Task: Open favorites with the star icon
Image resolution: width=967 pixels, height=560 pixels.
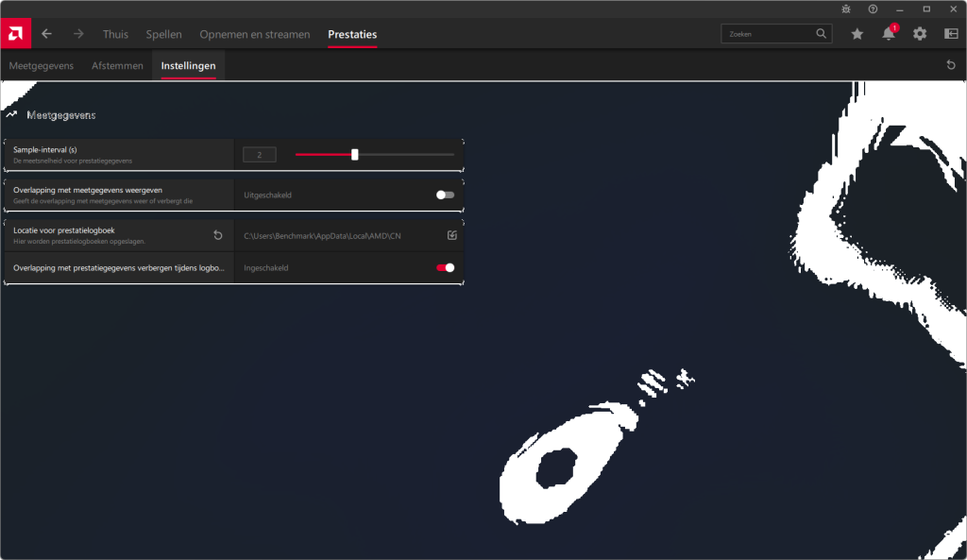Action: click(x=857, y=34)
